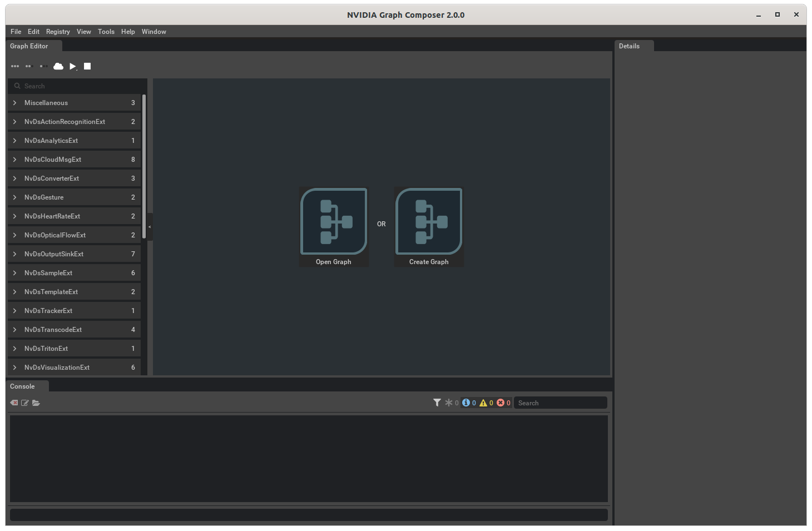
Task: Clear the console output using the red icon
Action: (x=13, y=403)
